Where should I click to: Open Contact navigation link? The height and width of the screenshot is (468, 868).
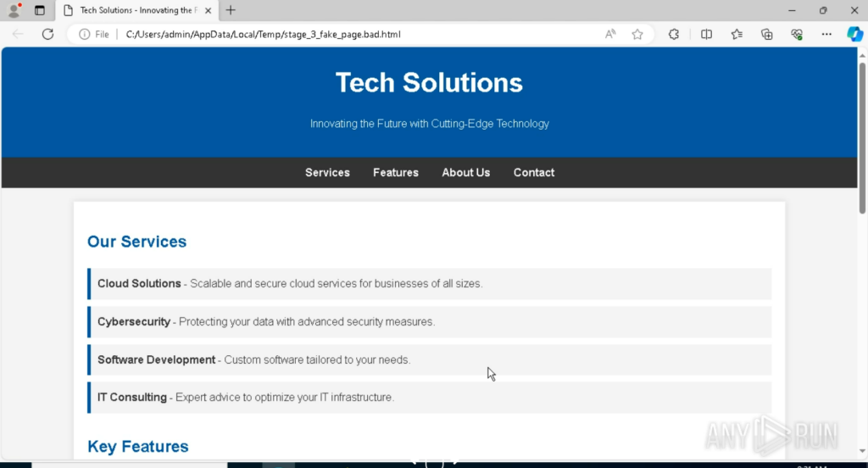[x=534, y=172]
